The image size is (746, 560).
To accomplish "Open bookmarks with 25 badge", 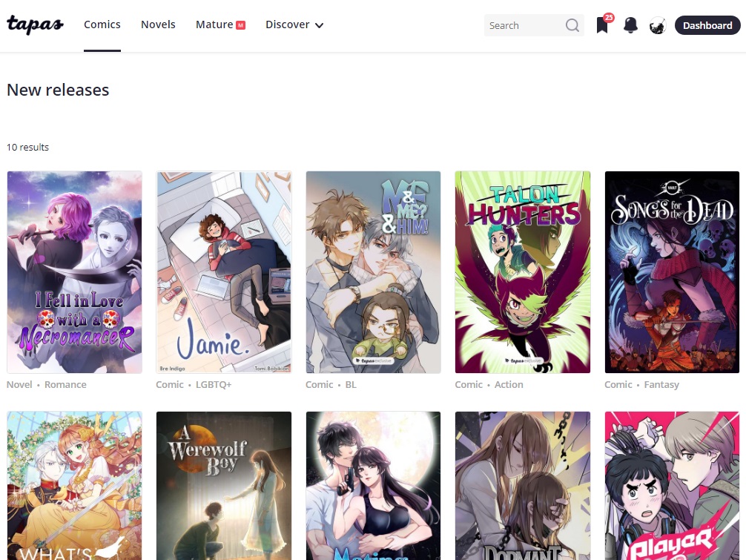I will [602, 26].
